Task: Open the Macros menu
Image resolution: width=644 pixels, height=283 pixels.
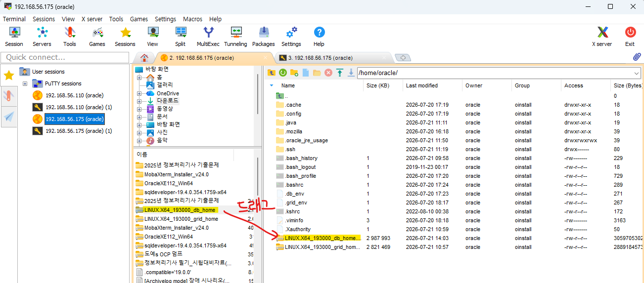Action: 192,19
